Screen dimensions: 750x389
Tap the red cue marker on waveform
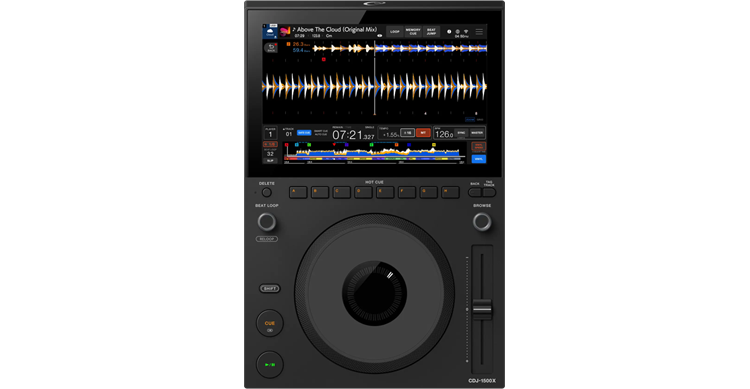(324, 59)
